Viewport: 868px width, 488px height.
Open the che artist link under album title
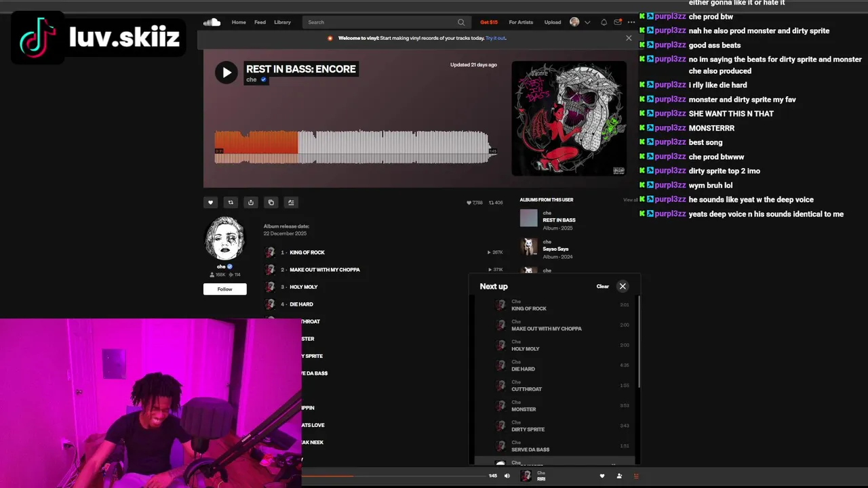tap(252, 80)
